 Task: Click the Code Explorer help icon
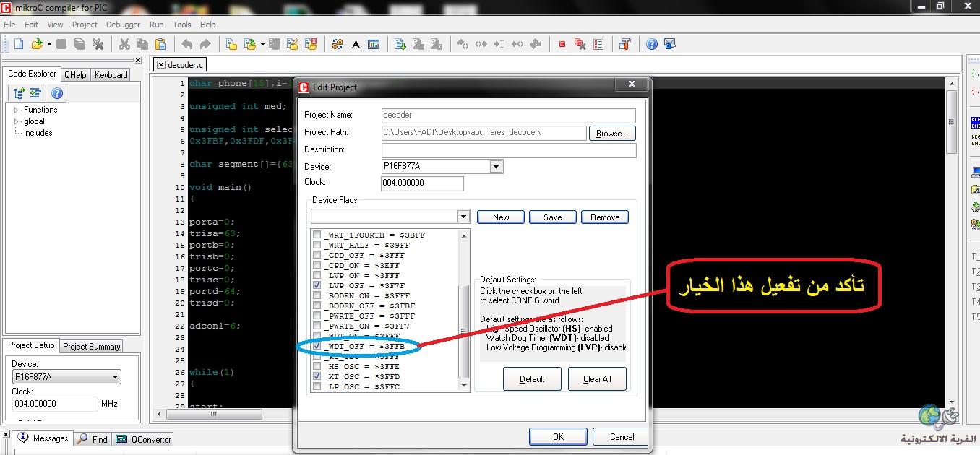click(57, 93)
